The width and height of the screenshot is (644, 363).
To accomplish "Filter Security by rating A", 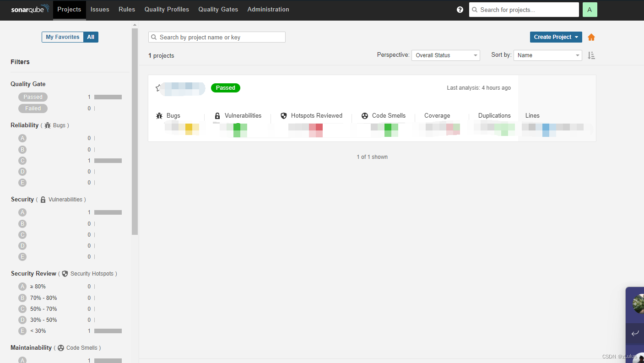I will [22, 212].
